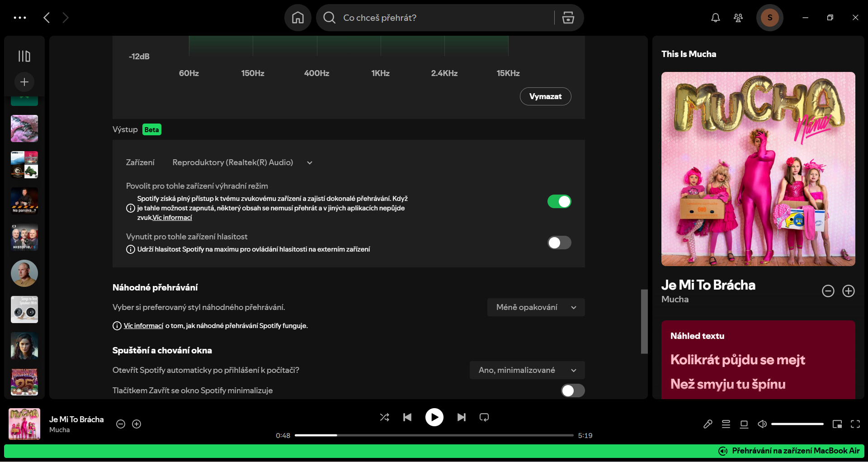This screenshot has width=868, height=462.
Task: Open the lyrics view from the playback bar
Action: point(708,424)
